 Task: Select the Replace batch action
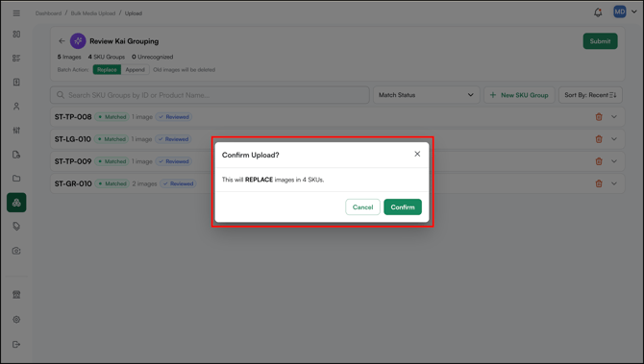(x=107, y=70)
